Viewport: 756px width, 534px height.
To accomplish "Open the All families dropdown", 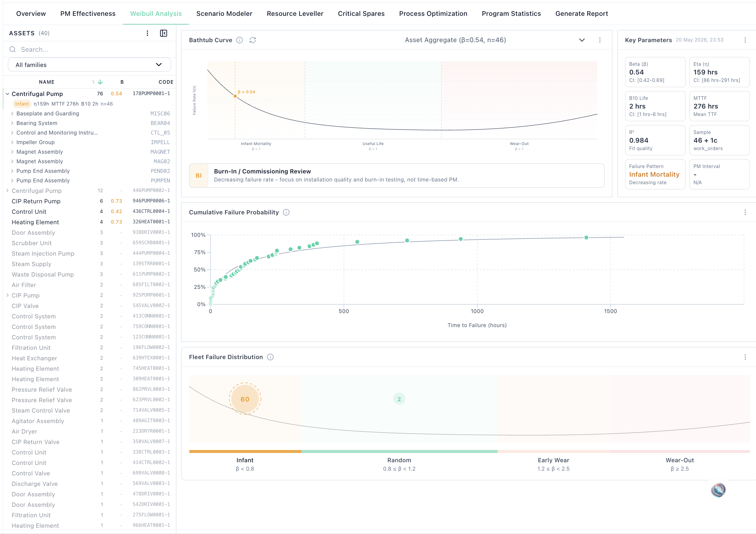I will (x=89, y=65).
